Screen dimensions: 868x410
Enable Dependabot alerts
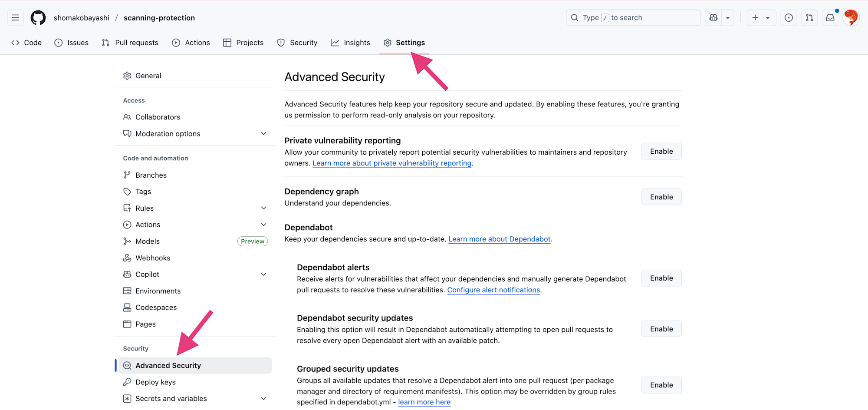coord(661,278)
